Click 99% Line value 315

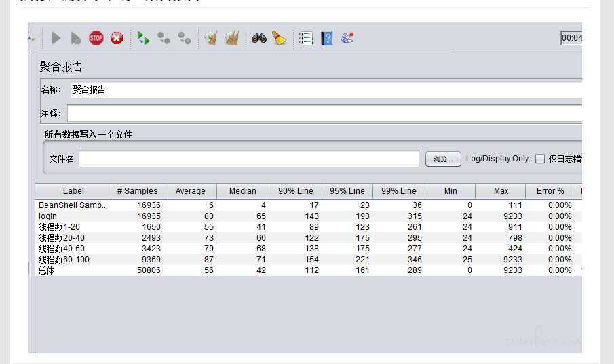pyautogui.click(x=415, y=216)
